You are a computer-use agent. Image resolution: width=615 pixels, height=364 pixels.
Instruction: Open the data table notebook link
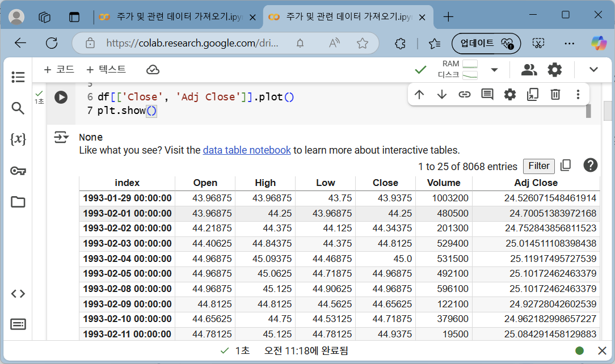(247, 150)
